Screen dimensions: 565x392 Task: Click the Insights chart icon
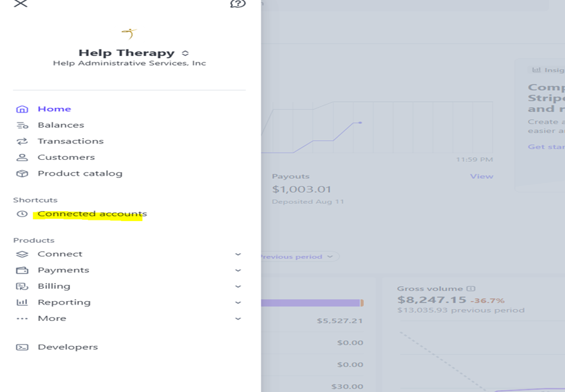coord(537,70)
